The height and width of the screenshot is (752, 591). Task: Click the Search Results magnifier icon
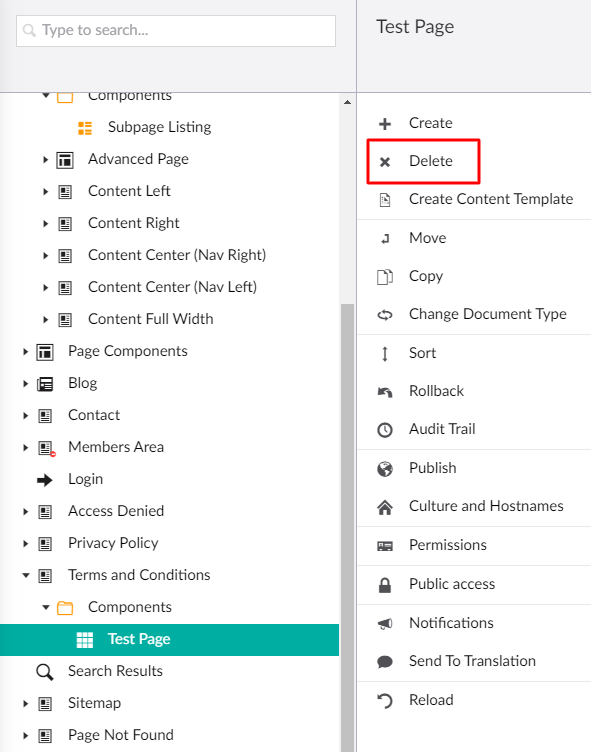tap(45, 672)
